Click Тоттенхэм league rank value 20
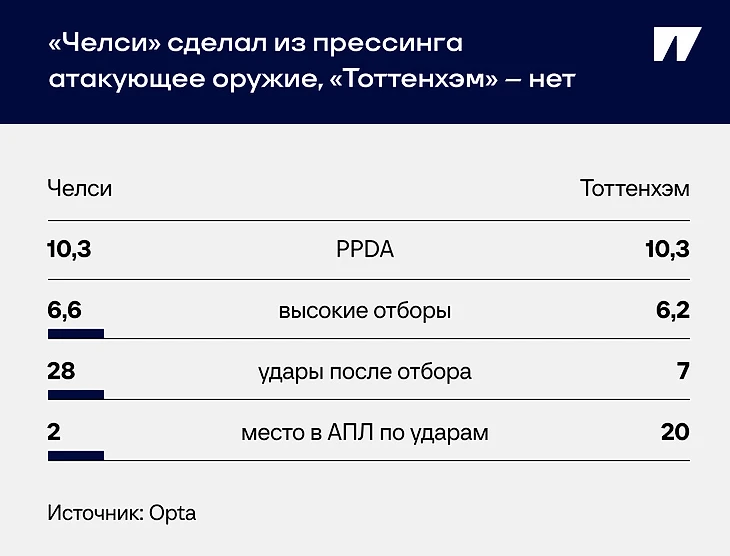The height and width of the screenshot is (556, 730). click(675, 432)
